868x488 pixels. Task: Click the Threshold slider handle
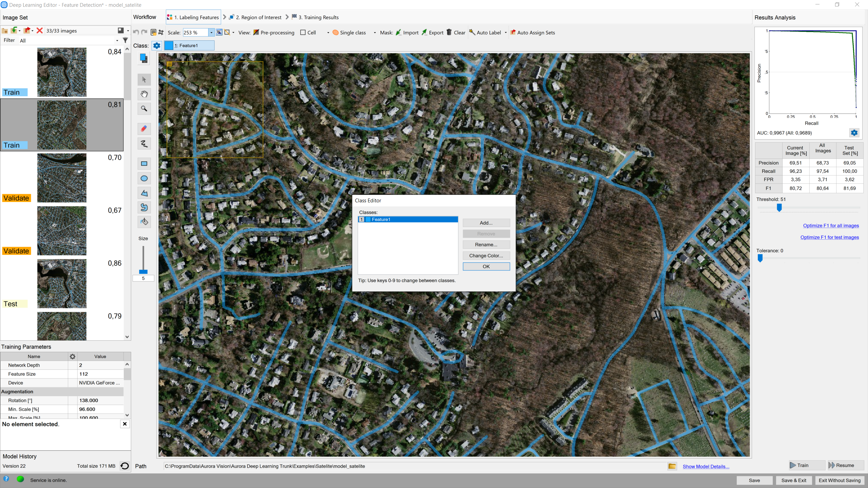click(x=779, y=207)
